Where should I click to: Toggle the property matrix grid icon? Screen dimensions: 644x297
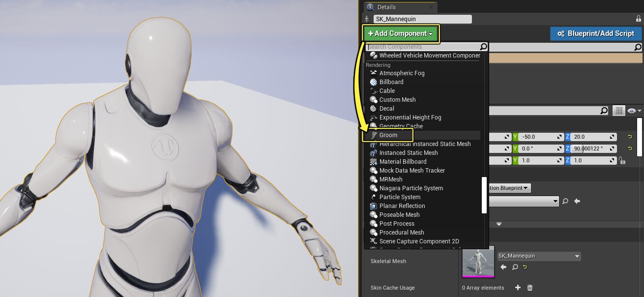coord(619,111)
